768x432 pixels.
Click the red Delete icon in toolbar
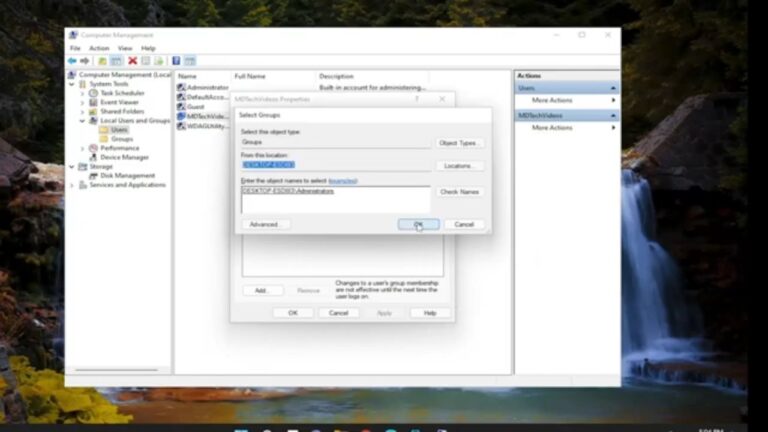(133, 61)
